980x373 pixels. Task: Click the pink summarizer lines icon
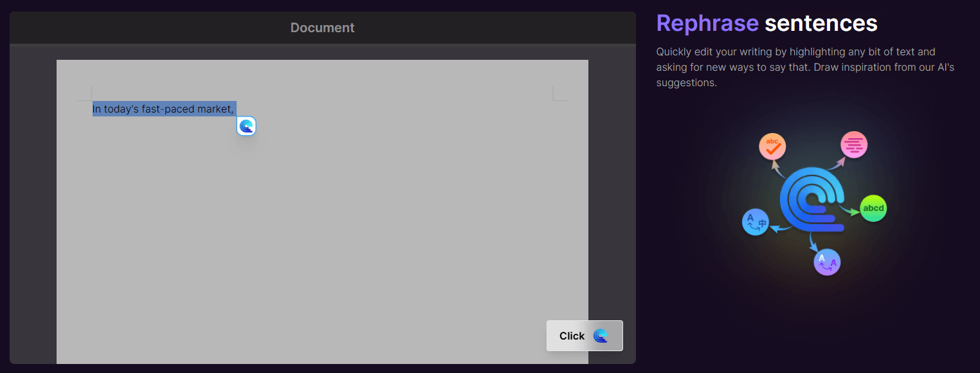pyautogui.click(x=853, y=145)
